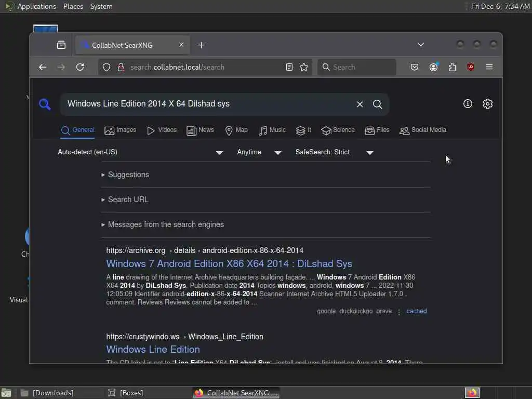
Task: Open the tracking protection shield icon
Action: point(107,67)
